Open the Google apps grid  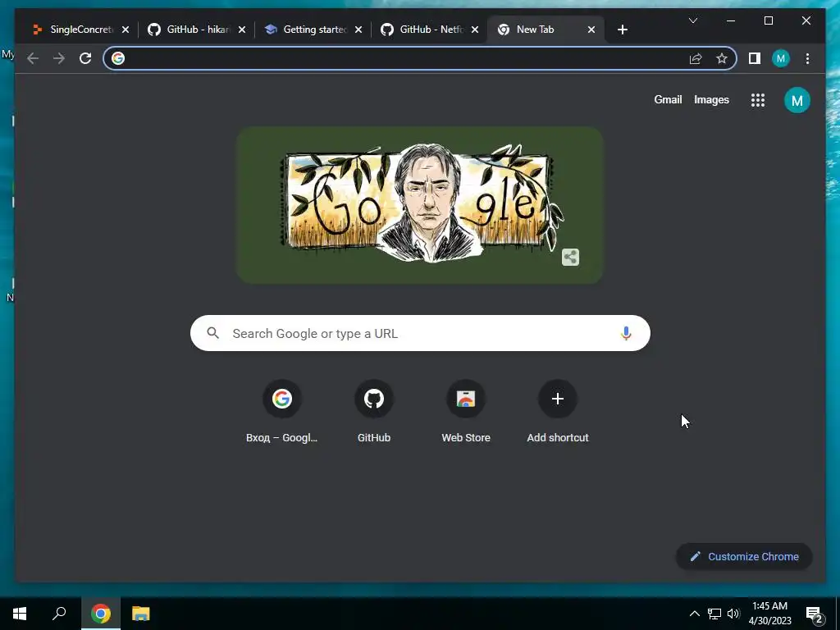pos(757,100)
